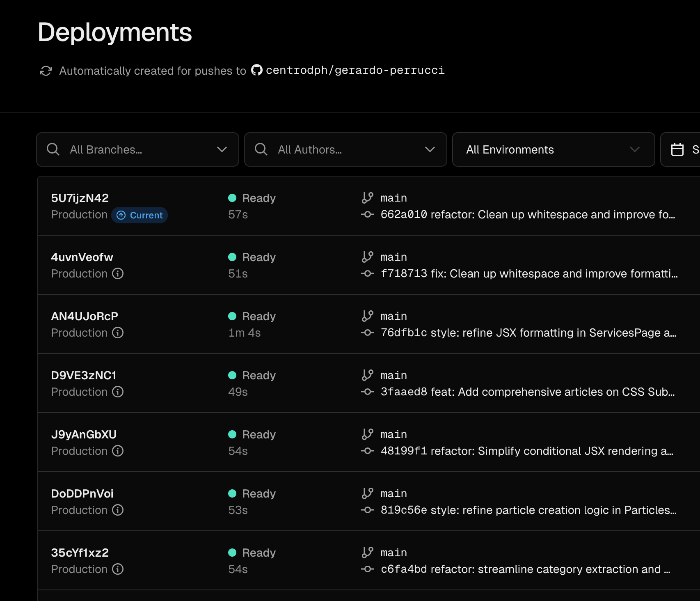Click the refresh icon near the deployments description
The image size is (700, 601).
click(x=46, y=71)
